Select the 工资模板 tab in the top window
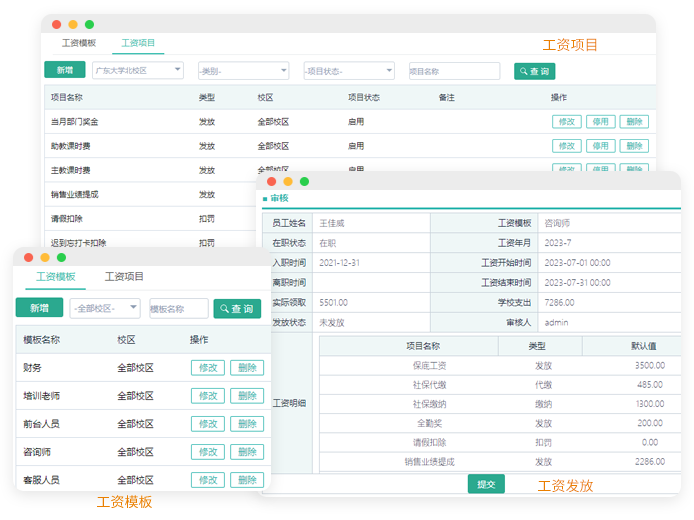This screenshot has width=694, height=520. click(79, 44)
